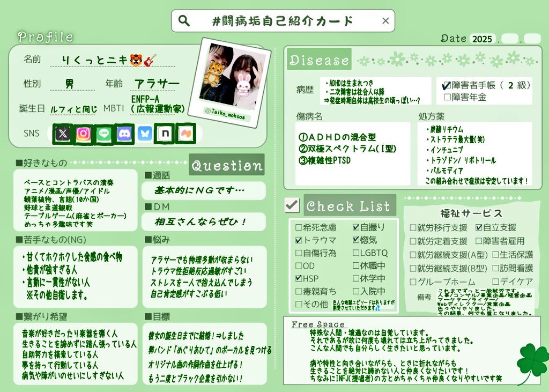Check the 就労移行支援 checkbox
The image size is (549, 392).
413,228
